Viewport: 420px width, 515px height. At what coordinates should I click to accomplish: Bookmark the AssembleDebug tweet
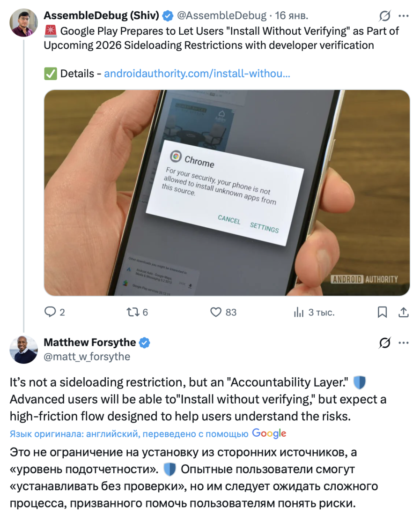(x=383, y=312)
